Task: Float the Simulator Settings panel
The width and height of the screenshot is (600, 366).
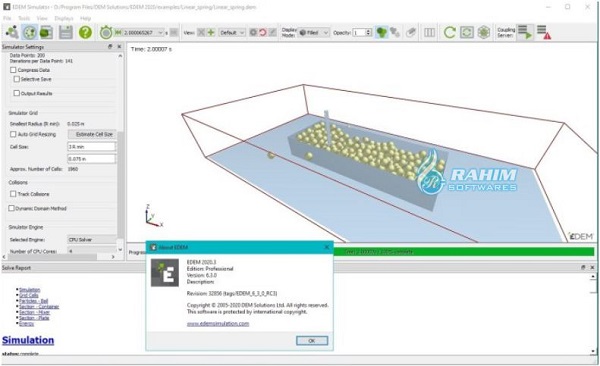Action: (x=110, y=47)
